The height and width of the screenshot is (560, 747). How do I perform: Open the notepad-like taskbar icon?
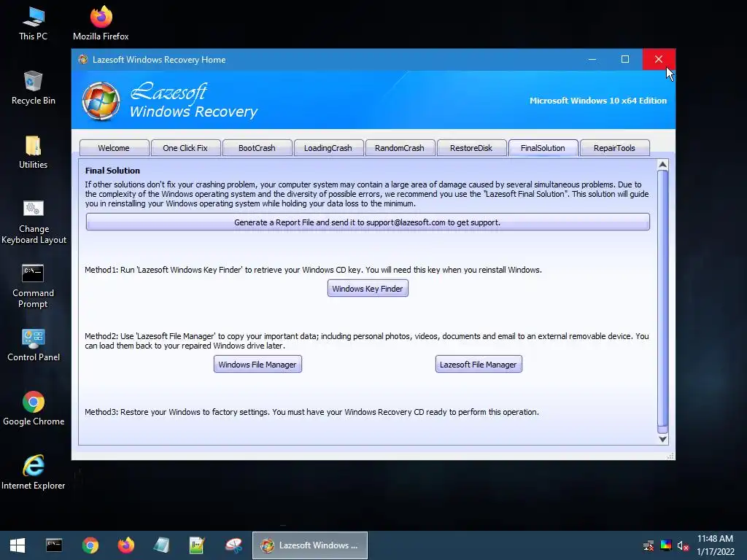pos(161,545)
